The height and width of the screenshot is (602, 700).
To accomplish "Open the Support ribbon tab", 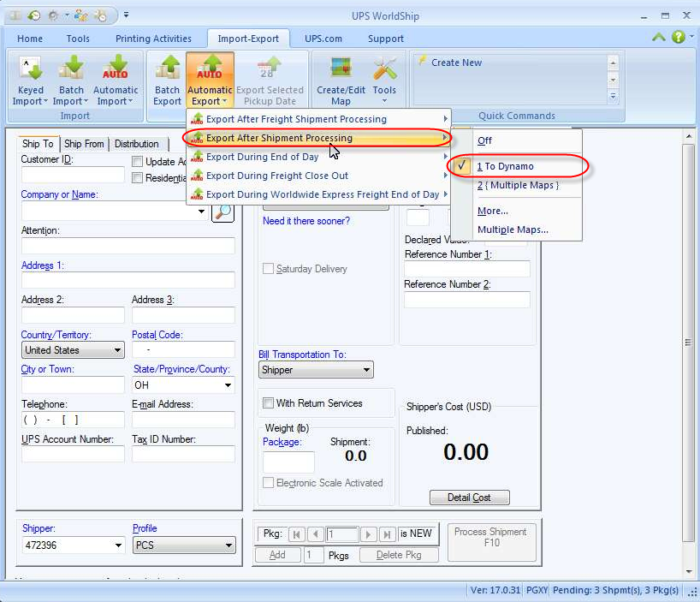I will pos(386,39).
